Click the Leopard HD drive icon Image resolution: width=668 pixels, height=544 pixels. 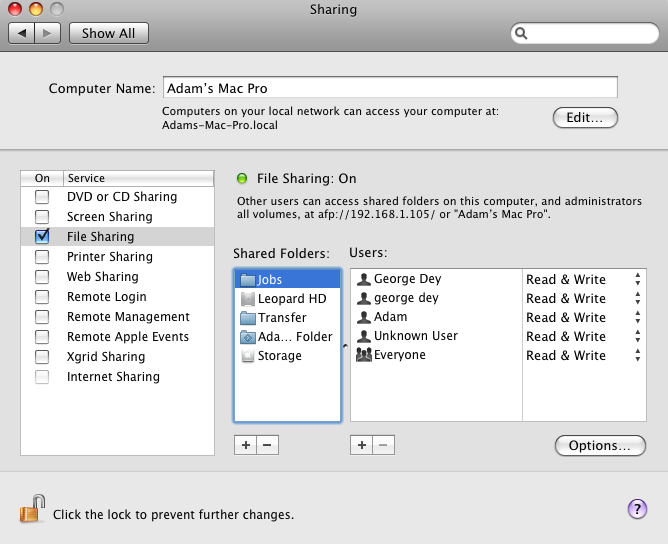click(x=248, y=299)
